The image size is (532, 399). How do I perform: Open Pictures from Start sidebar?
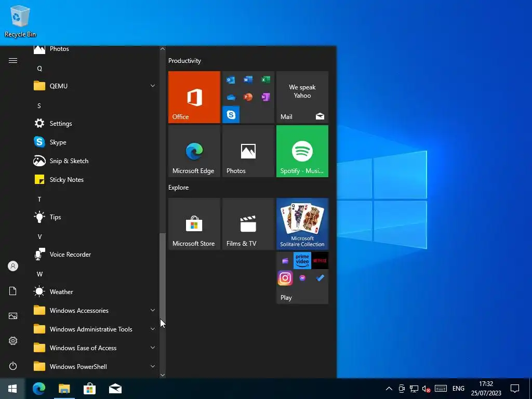[13, 316]
